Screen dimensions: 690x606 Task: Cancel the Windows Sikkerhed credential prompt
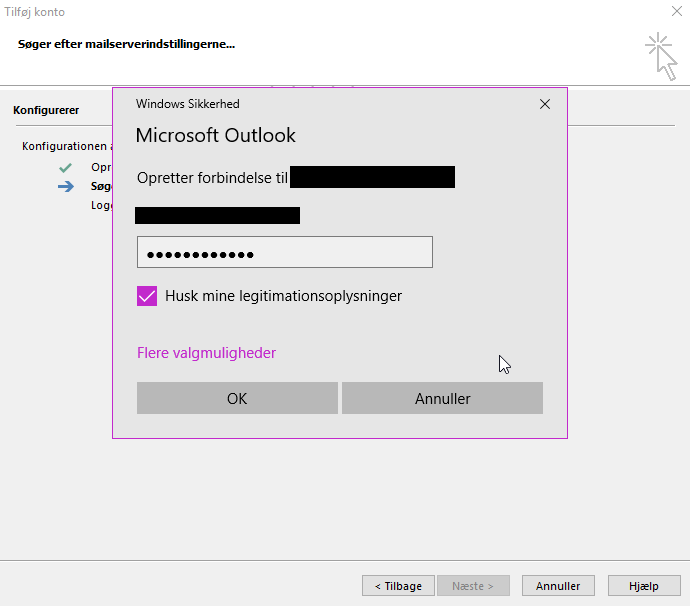coord(442,398)
